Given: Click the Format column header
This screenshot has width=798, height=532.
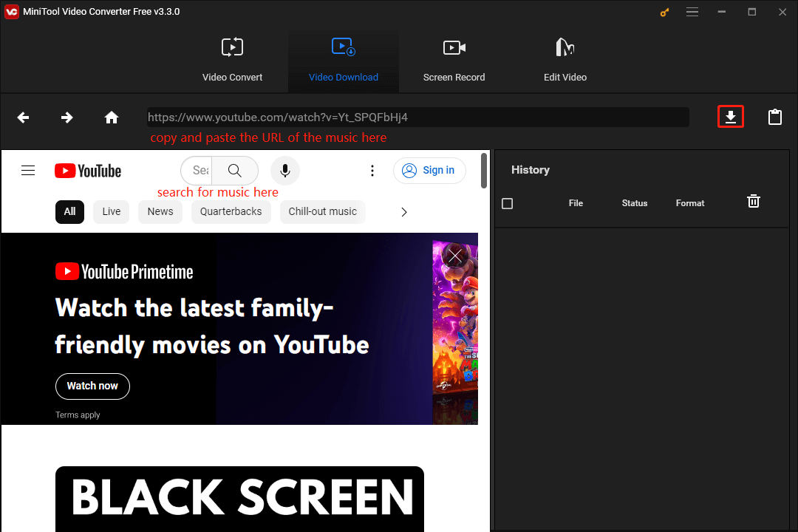Looking at the screenshot, I should coord(690,203).
